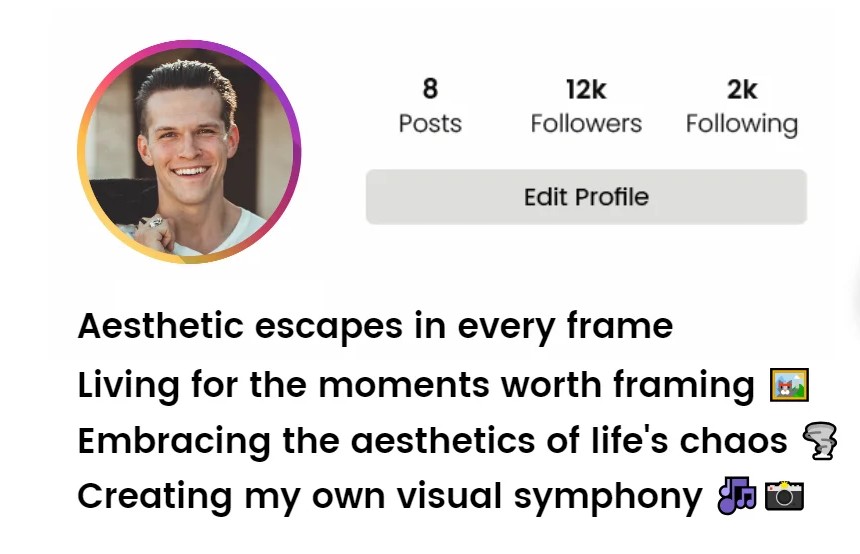Select the bio headline 'Aesthetic escapes in every frame'
The height and width of the screenshot is (554, 860).
click(x=375, y=326)
